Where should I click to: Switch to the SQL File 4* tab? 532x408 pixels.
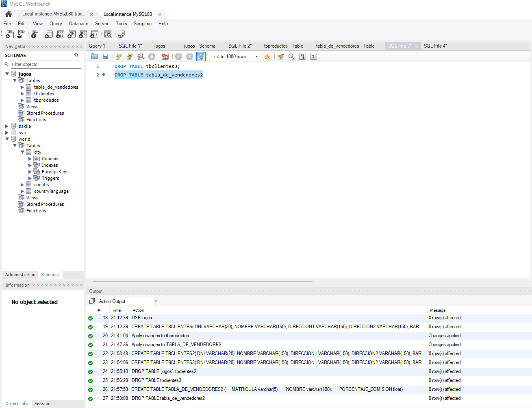coord(435,46)
